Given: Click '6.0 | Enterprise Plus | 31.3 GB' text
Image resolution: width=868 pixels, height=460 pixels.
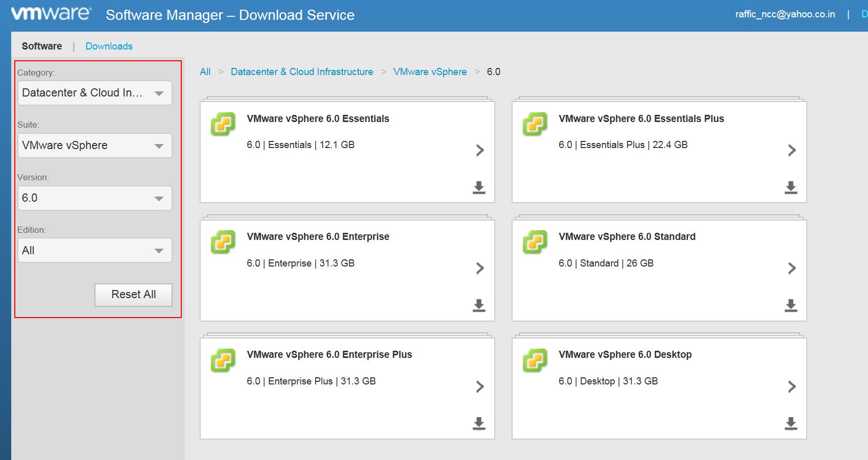Looking at the screenshot, I should point(311,381).
